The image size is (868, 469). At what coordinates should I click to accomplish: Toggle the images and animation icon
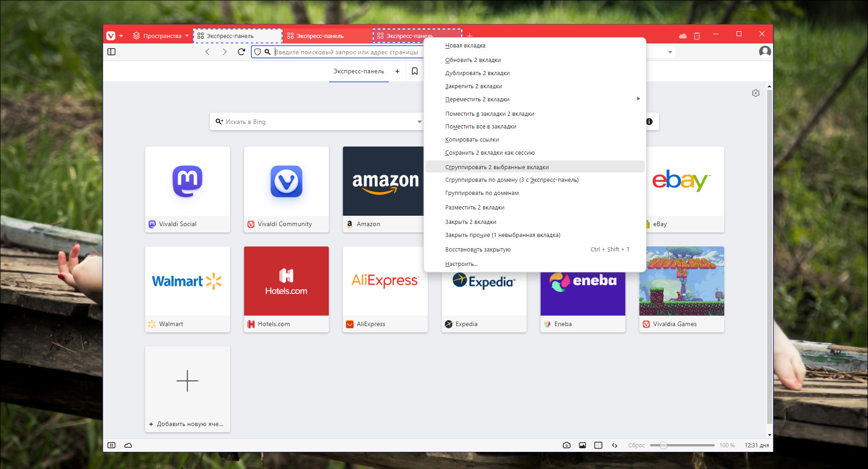point(582,445)
